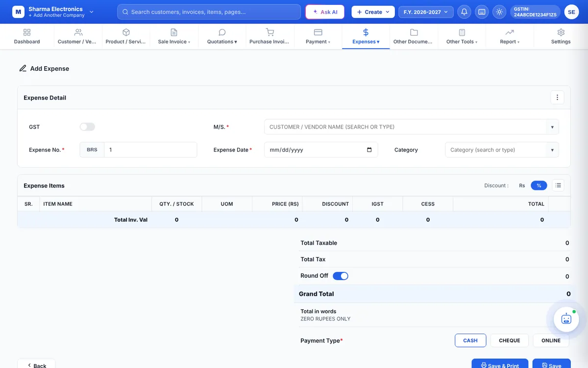
Task: Click the Expenses dollar icon
Action: tap(366, 32)
